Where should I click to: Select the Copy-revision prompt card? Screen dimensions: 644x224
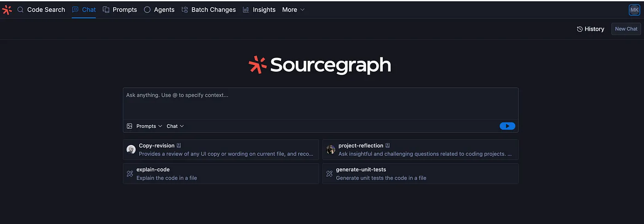(221, 149)
